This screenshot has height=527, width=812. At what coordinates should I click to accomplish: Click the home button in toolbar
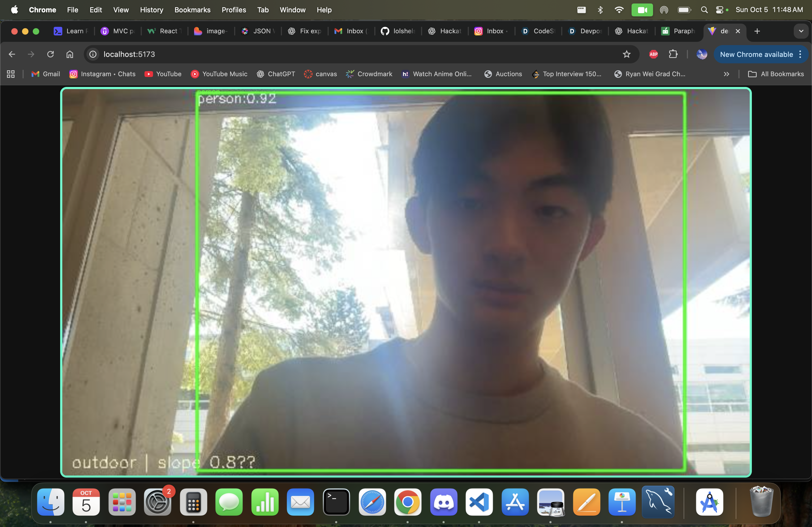pos(70,54)
